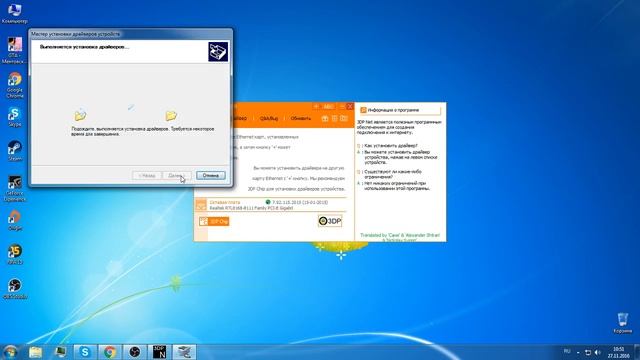Viewport: 640px width, 360px height.
Task: Open the Origin desktop shortcut
Action: click(15, 220)
